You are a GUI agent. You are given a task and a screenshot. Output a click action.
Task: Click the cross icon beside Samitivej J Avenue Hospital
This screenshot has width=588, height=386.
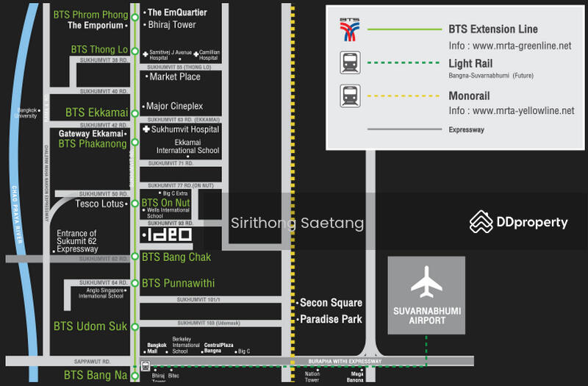click(146, 54)
